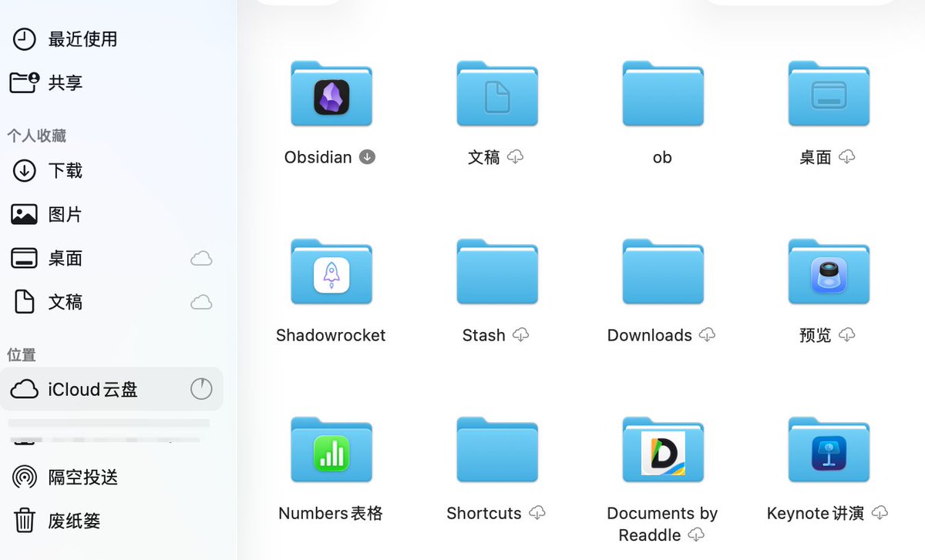Viewport: 925px width, 560px height.
Task: Click the cloud icon beside sidebar 文稿
Action: (201, 303)
